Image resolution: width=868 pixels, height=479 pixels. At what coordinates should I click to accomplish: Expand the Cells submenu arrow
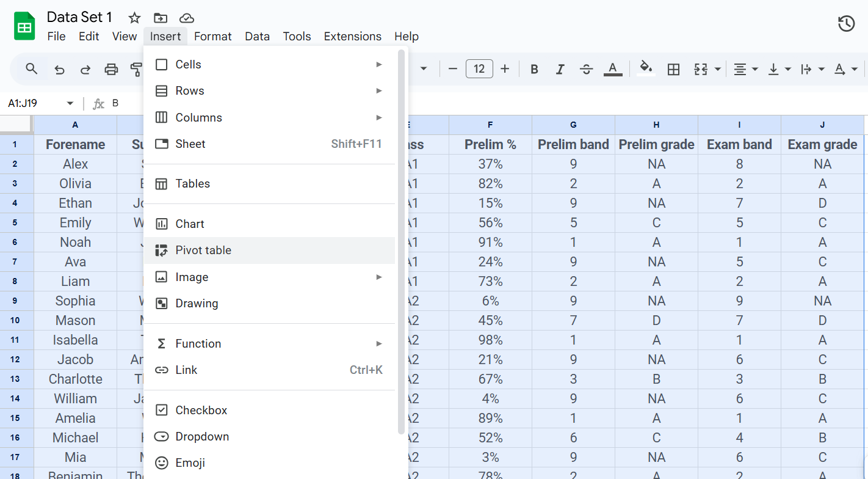pos(379,64)
